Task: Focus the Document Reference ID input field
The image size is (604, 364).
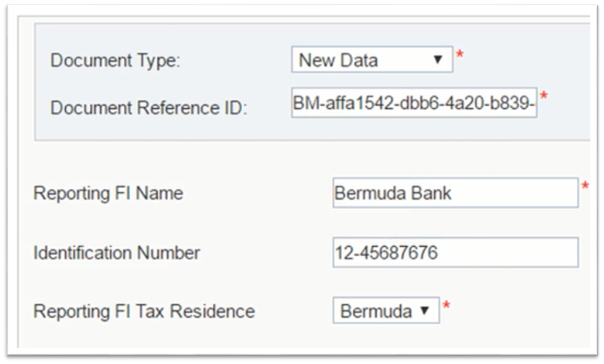Action: tap(413, 103)
